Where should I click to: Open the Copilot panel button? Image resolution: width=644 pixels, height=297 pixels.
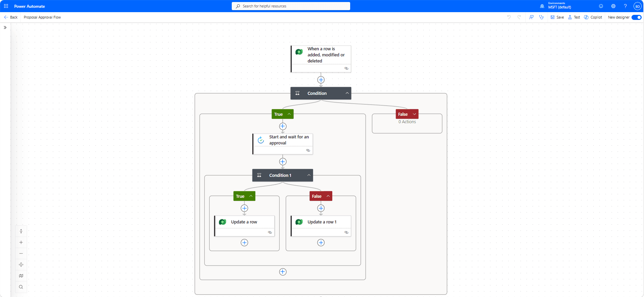point(593,17)
